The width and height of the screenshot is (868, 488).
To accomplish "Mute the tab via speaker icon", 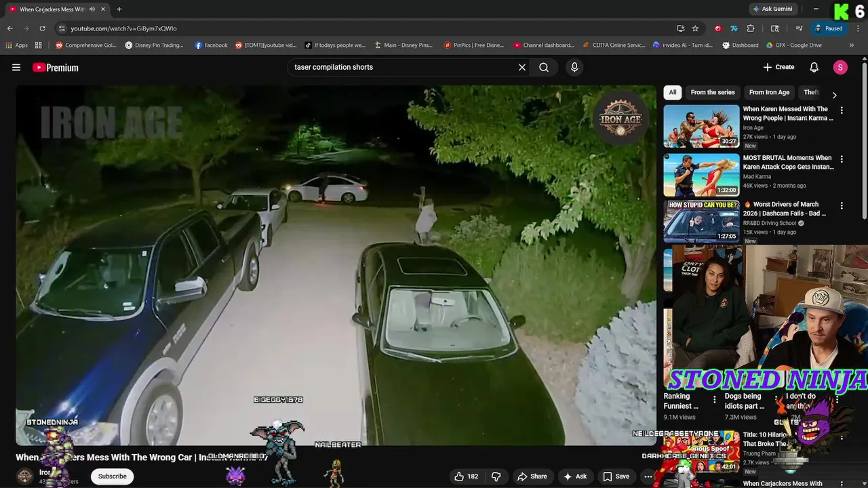I will click(x=92, y=9).
